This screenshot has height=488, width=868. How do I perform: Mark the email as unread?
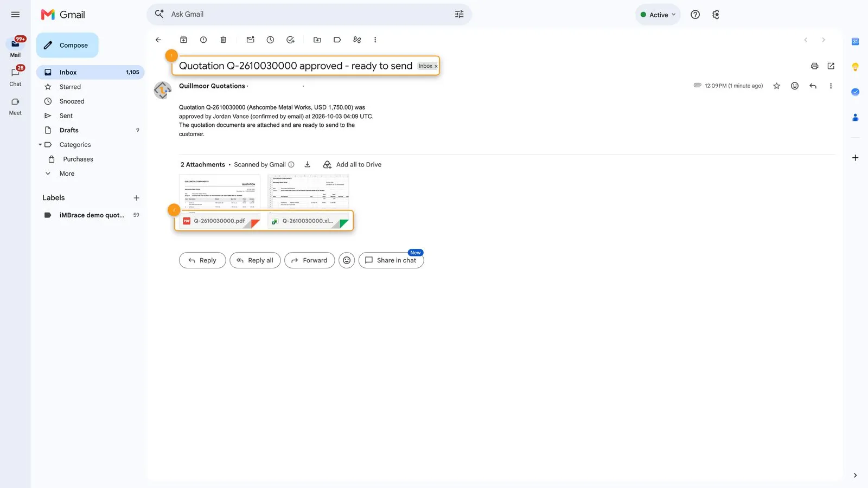pyautogui.click(x=250, y=40)
